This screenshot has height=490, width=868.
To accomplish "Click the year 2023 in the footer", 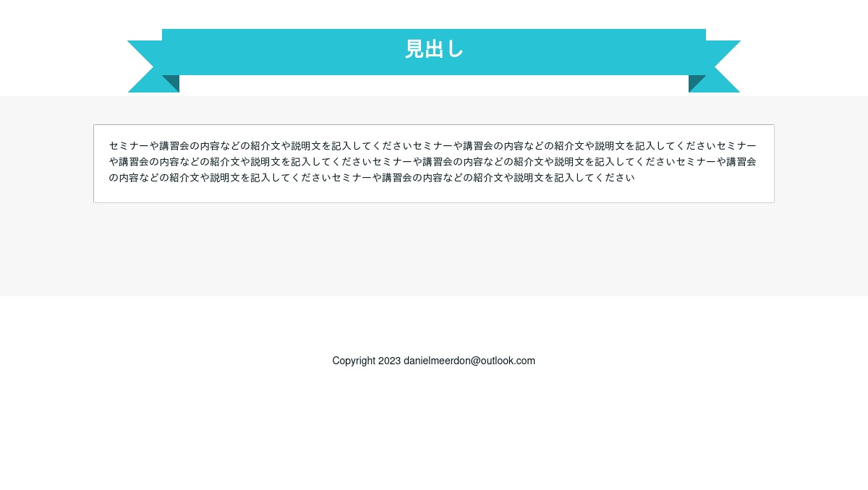I will (389, 361).
